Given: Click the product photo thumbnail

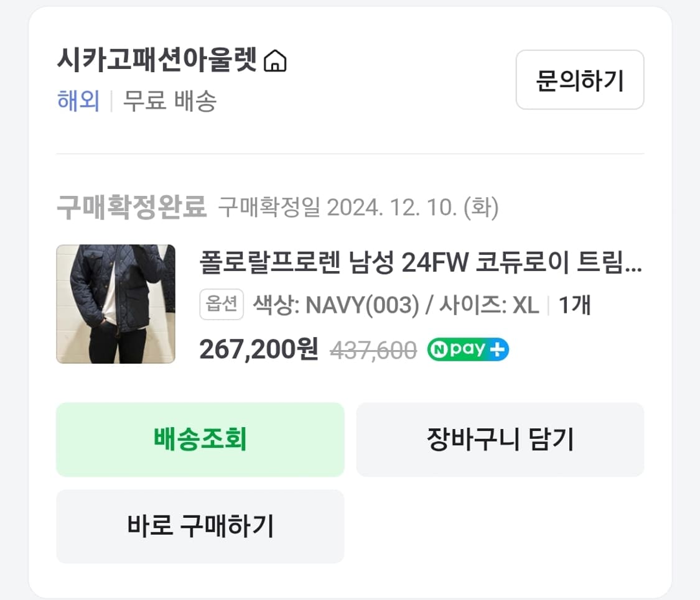Looking at the screenshot, I should point(116,303).
